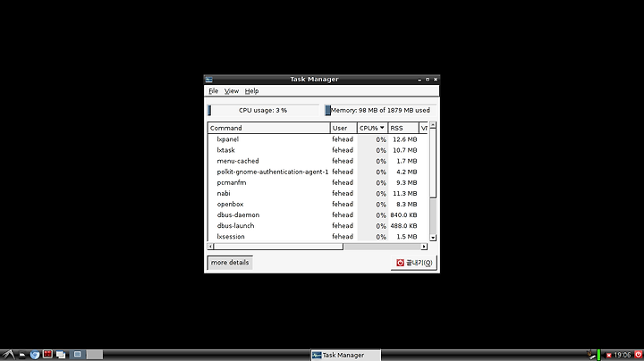Click the red squares launcher icon in taskbar
The width and height of the screenshot is (644, 361).
point(47,354)
